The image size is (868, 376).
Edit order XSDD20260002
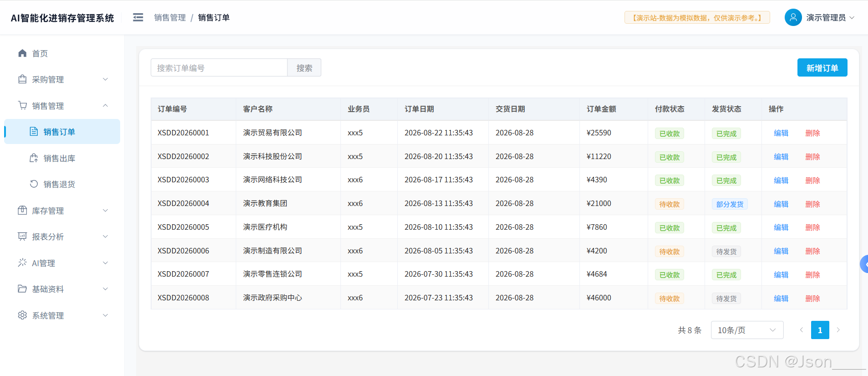click(x=781, y=157)
